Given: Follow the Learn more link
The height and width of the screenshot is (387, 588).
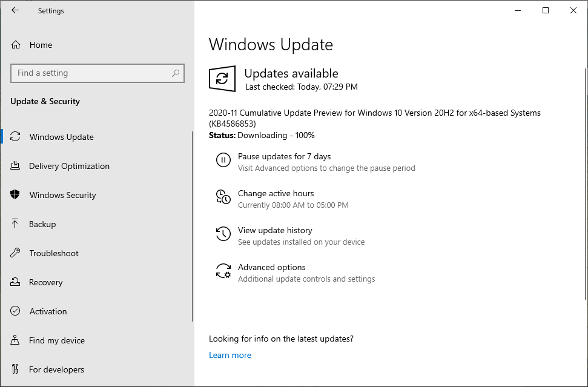Looking at the screenshot, I should pyautogui.click(x=230, y=355).
